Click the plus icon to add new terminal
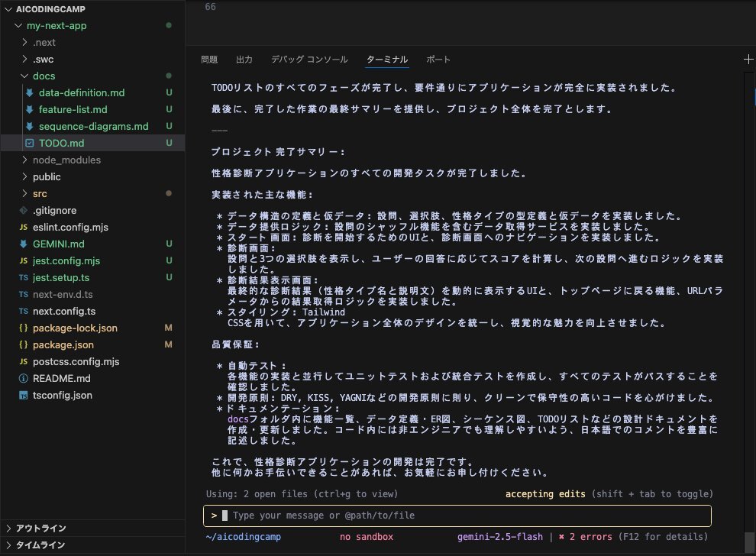756x556 pixels. coord(748,60)
